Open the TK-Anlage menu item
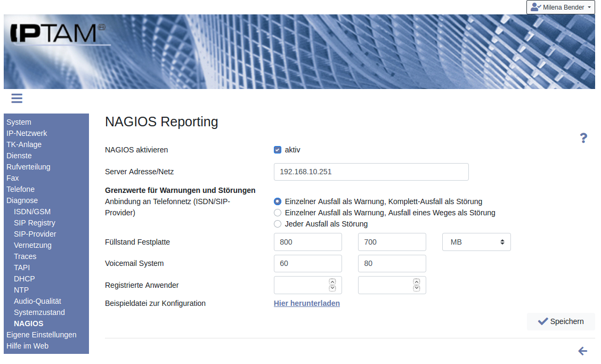The height and width of the screenshot is (364, 601). click(24, 144)
